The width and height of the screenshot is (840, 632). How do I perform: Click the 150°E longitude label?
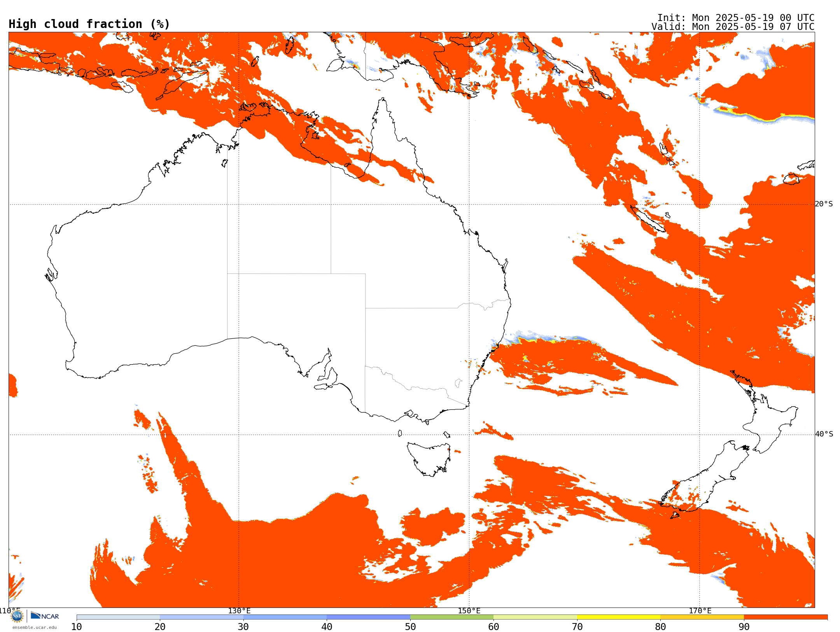(x=469, y=611)
